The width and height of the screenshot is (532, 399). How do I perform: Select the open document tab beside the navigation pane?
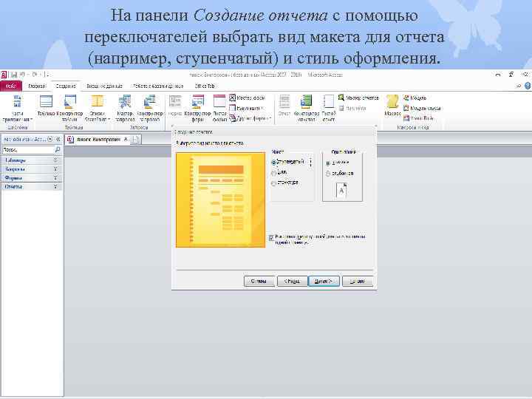(x=98, y=140)
